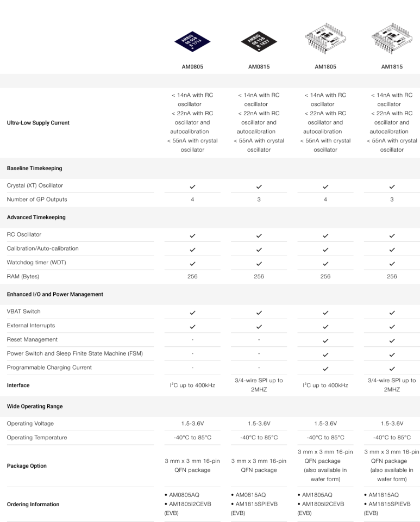Select first Wide Operating Range row's AM1815 cell
Image resolution: width=420 pixels, height=522 pixels.
(x=392, y=424)
